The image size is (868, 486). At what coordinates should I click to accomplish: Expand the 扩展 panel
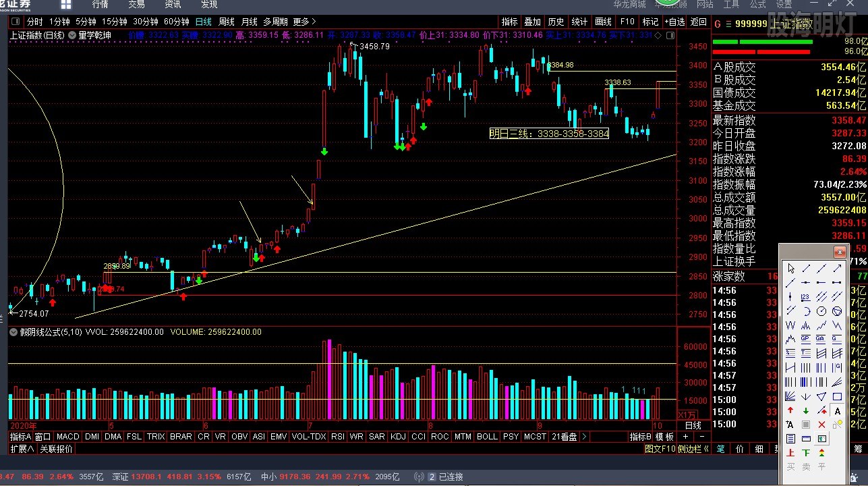click(x=22, y=449)
